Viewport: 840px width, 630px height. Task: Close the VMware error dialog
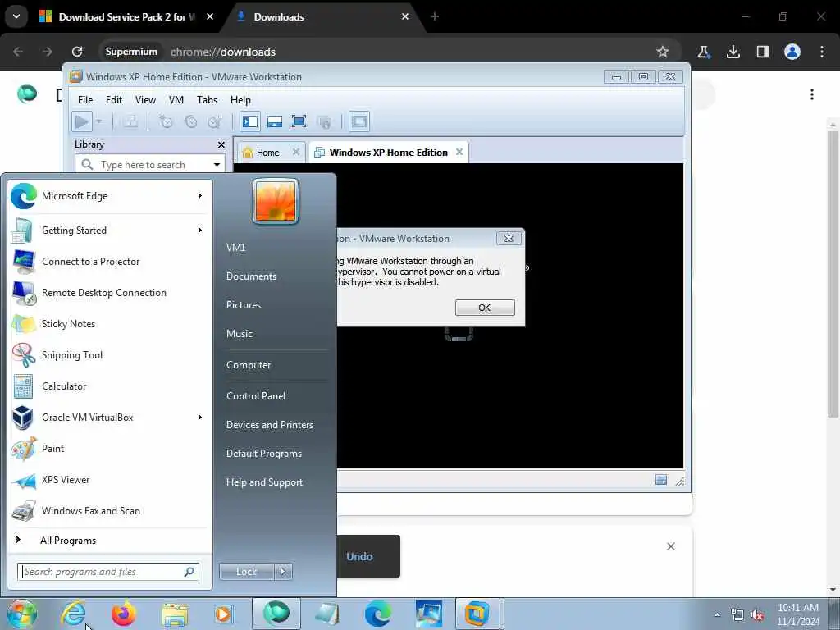pos(509,239)
